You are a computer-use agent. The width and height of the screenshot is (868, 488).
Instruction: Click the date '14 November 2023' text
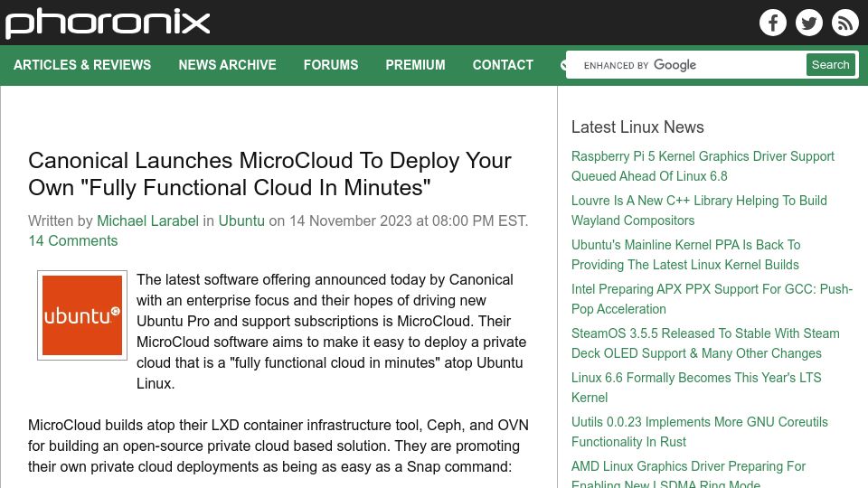tap(351, 221)
